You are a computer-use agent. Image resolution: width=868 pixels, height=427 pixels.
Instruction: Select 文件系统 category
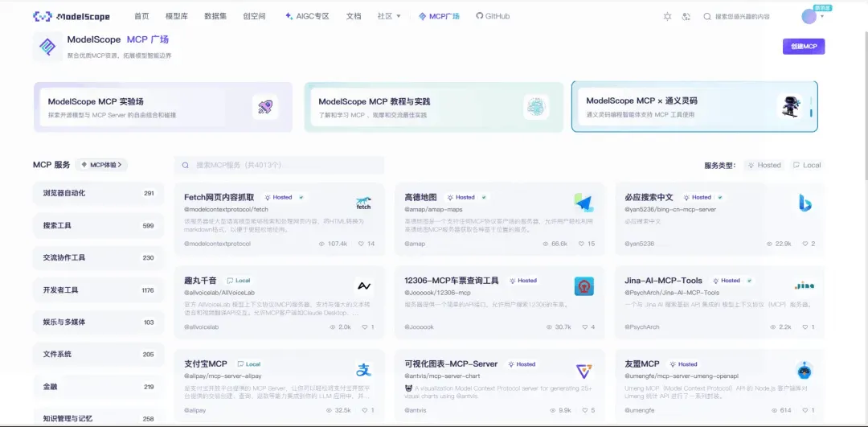(x=99, y=354)
